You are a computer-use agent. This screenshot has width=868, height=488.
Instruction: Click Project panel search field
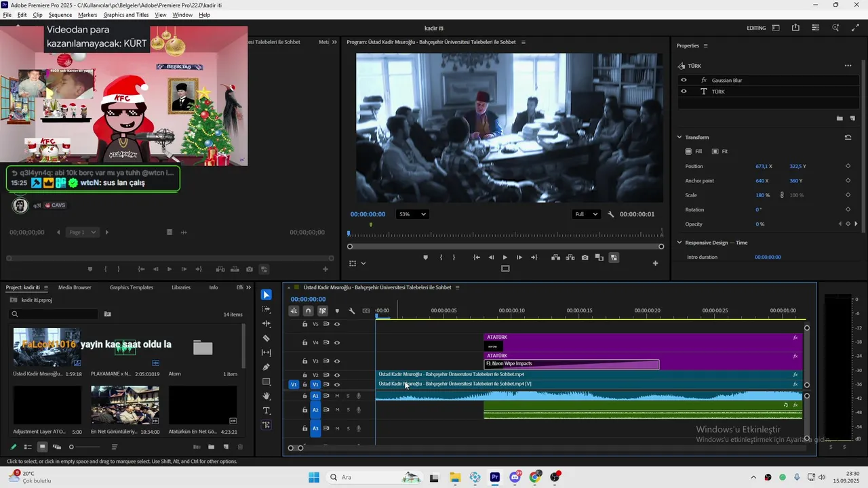point(54,314)
